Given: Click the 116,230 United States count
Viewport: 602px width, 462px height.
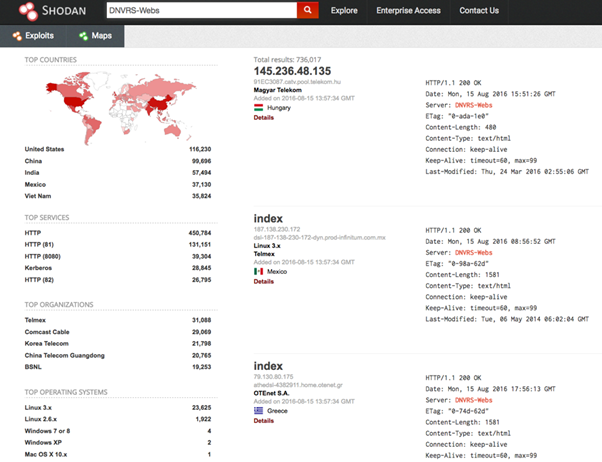Looking at the screenshot, I should [200, 149].
